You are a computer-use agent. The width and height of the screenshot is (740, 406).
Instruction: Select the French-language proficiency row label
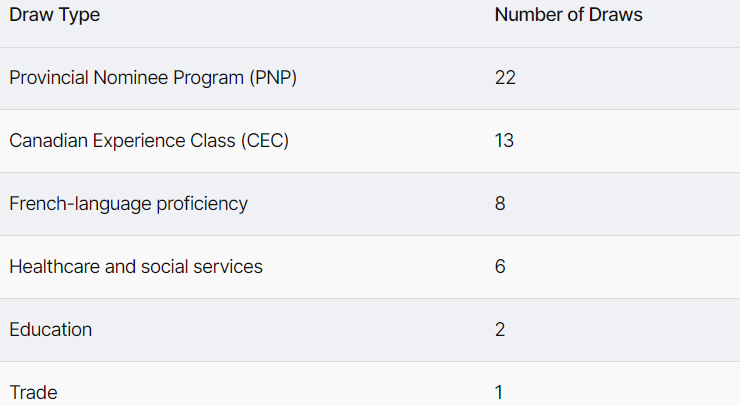tap(128, 204)
